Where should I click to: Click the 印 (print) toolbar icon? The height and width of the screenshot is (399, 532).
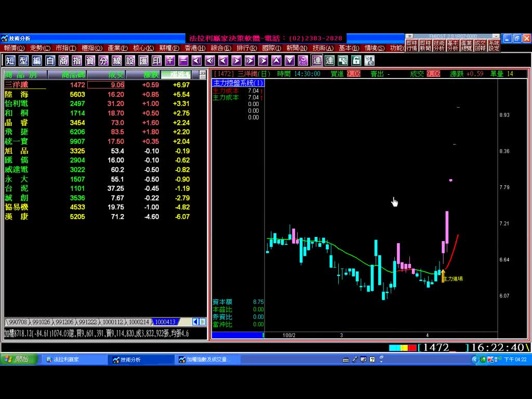pyautogui.click(x=156, y=61)
